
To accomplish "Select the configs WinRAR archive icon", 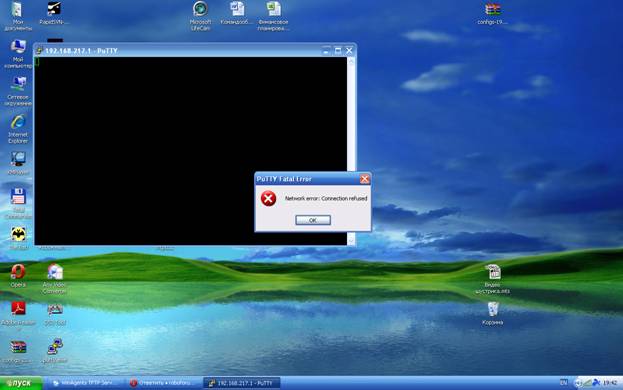I will click(x=492, y=14).
